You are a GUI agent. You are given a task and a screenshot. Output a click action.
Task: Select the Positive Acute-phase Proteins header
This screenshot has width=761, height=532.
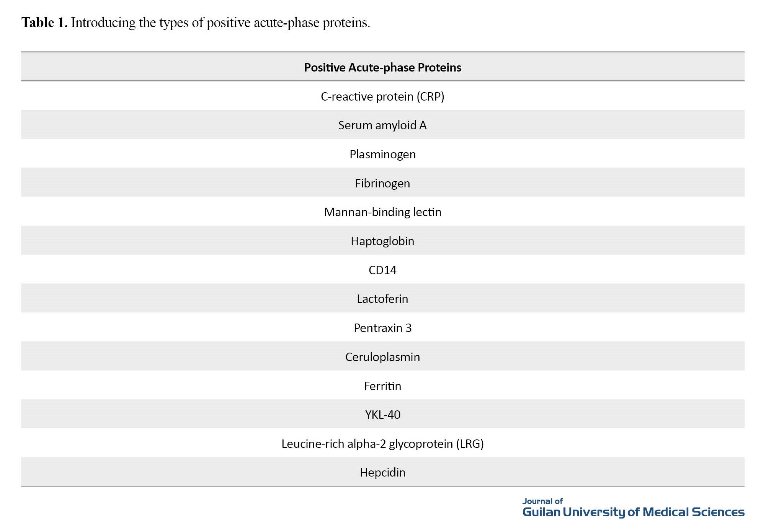(x=382, y=67)
